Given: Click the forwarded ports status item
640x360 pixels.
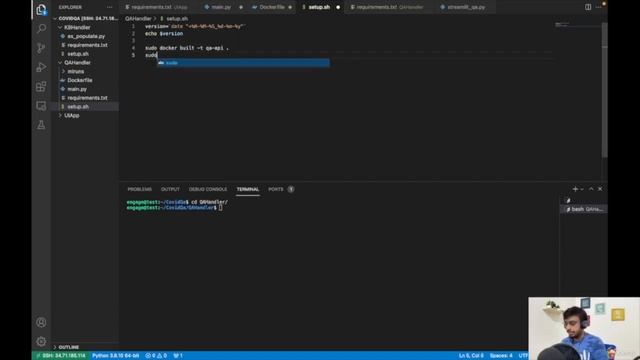Looking at the screenshot, I should pyautogui.click(x=178, y=356).
